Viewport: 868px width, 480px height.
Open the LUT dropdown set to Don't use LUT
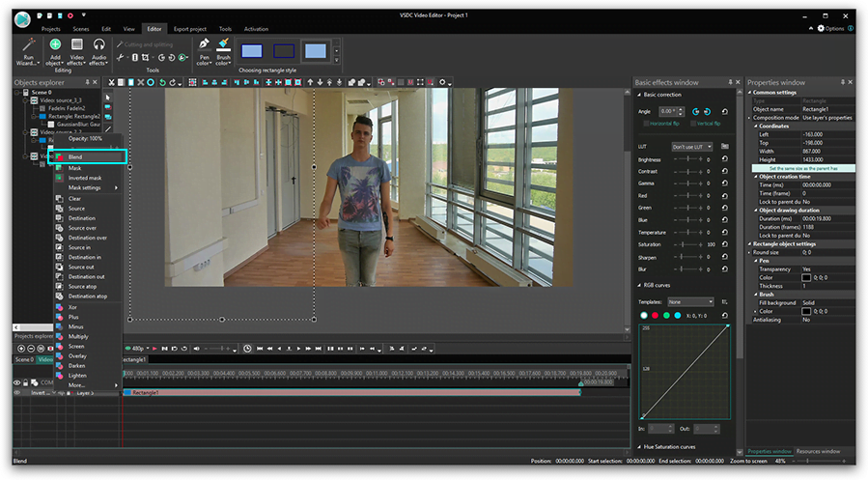pyautogui.click(x=692, y=147)
